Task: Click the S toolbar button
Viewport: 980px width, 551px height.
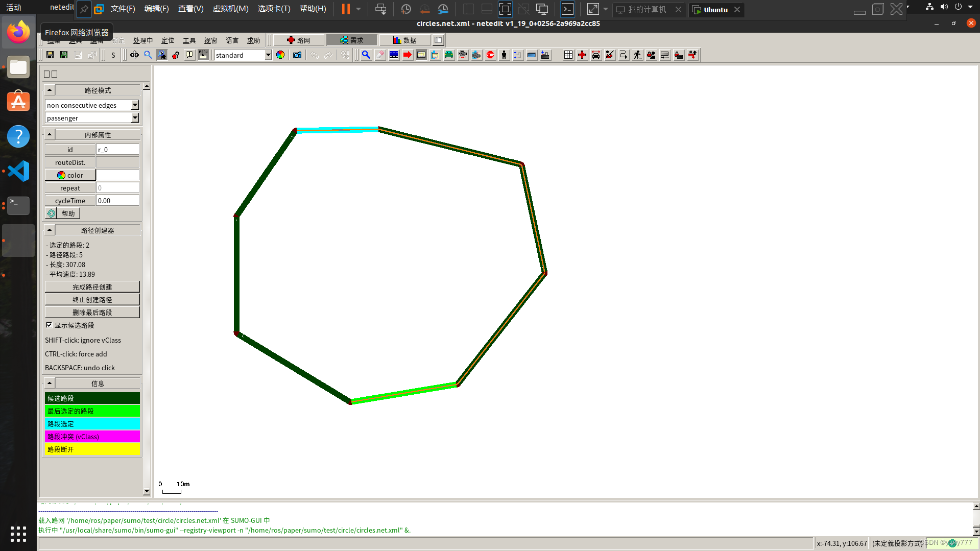Action: click(x=113, y=55)
